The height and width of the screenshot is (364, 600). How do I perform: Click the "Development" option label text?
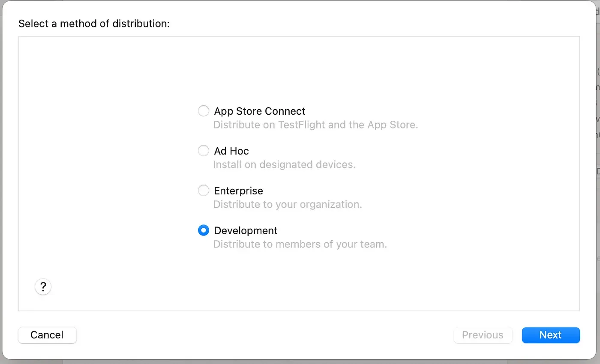point(246,230)
